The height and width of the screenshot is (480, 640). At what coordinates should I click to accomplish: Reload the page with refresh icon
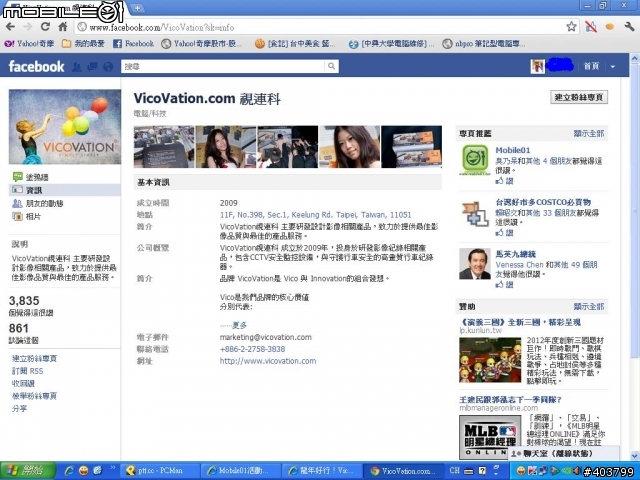coord(45,27)
